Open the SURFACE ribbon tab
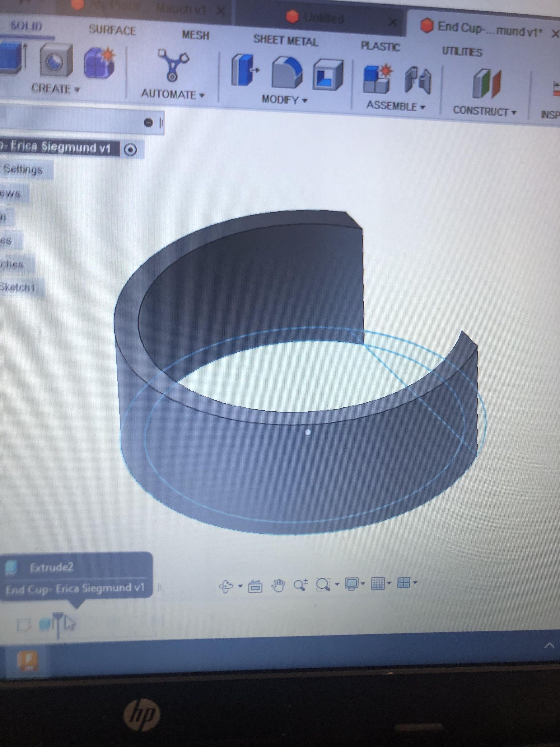The width and height of the screenshot is (560, 747). click(x=112, y=30)
